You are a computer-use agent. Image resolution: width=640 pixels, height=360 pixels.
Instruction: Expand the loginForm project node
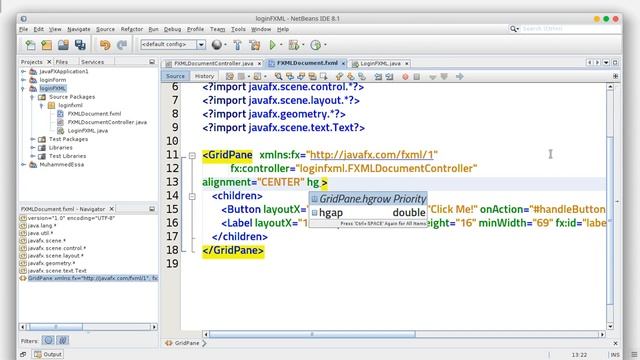[x=24, y=80]
